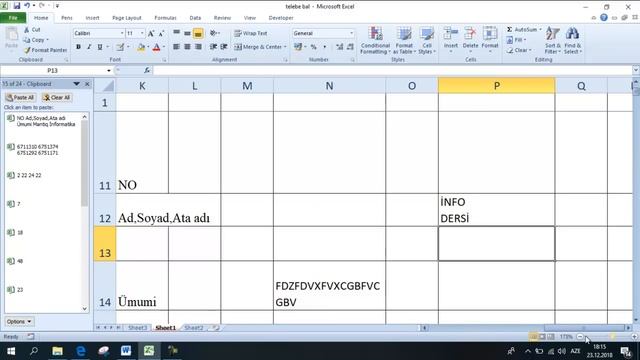Toggle Italic formatting
This screenshot has width=640, height=360.
click(89, 47)
